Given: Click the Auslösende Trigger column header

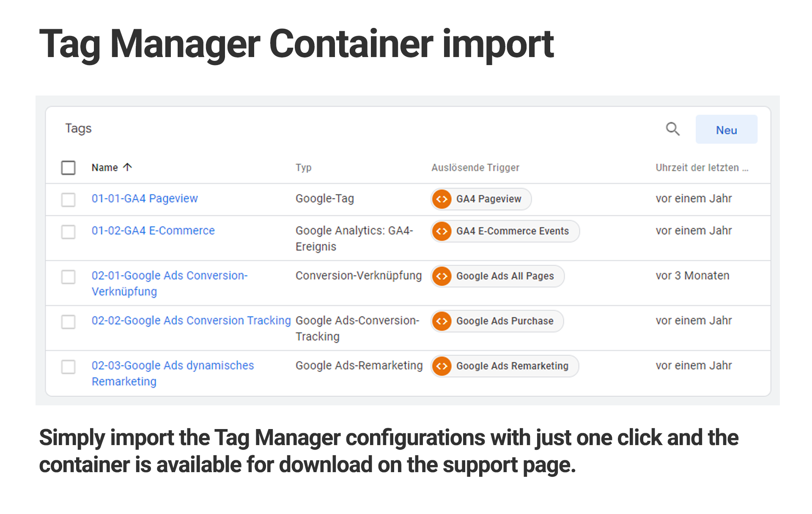Looking at the screenshot, I should coord(475,168).
